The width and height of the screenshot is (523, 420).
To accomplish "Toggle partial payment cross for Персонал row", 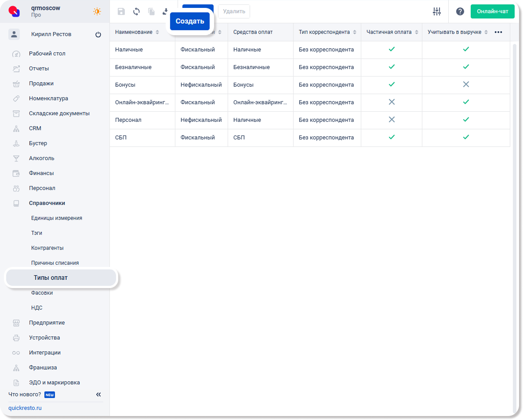I will coord(392,120).
